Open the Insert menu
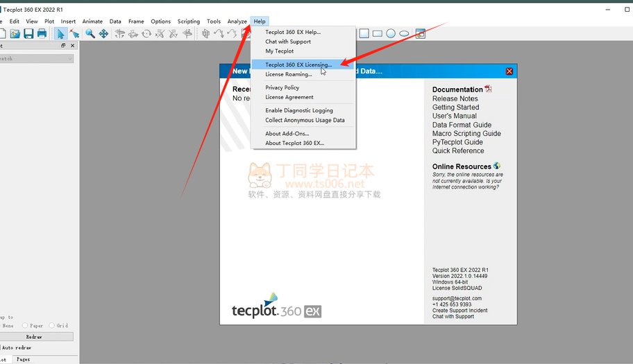The image size is (633, 364). [68, 21]
